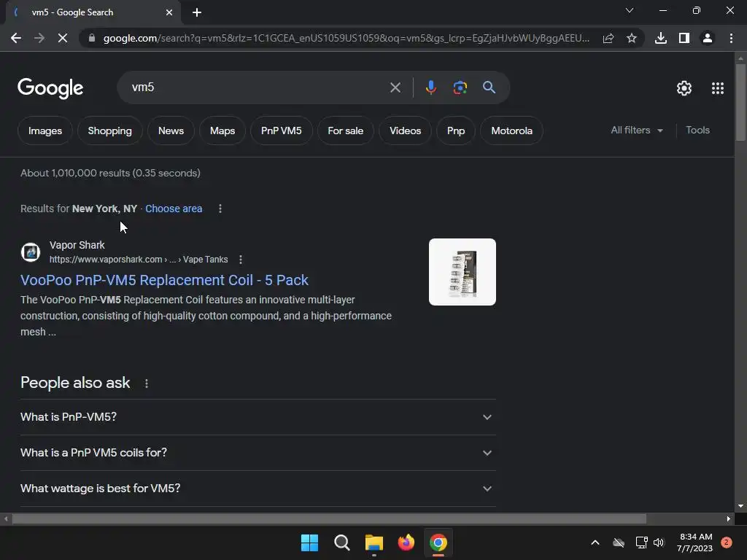Show hidden system tray icons
This screenshot has height=560, width=747.
[595, 542]
